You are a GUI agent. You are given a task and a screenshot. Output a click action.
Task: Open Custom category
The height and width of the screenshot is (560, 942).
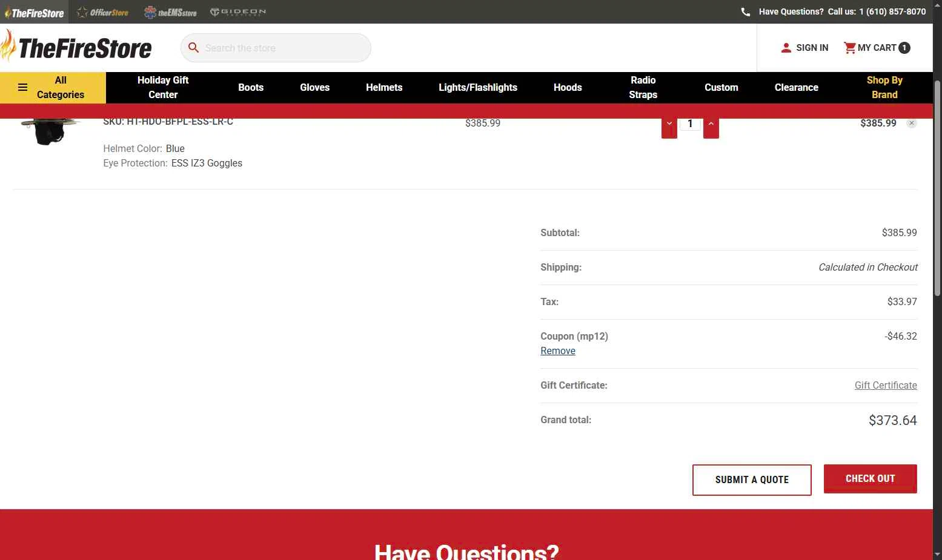[x=721, y=87]
